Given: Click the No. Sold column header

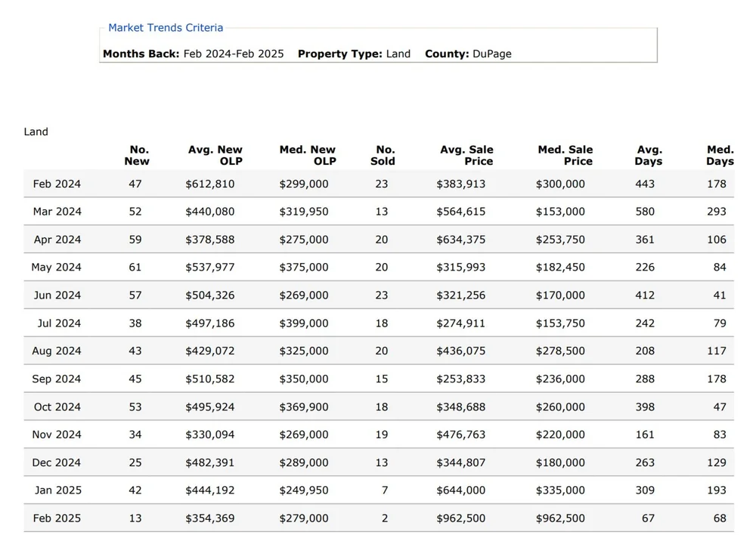Looking at the screenshot, I should (x=383, y=155).
